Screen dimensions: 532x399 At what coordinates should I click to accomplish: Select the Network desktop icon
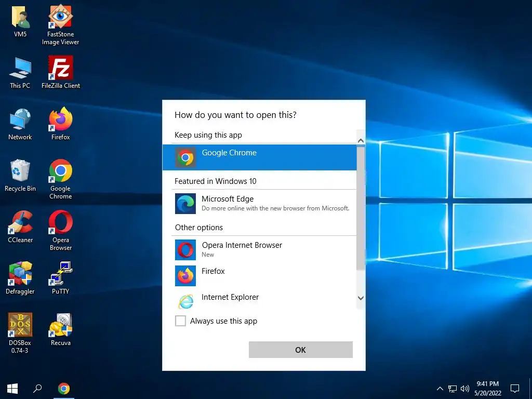[20, 124]
